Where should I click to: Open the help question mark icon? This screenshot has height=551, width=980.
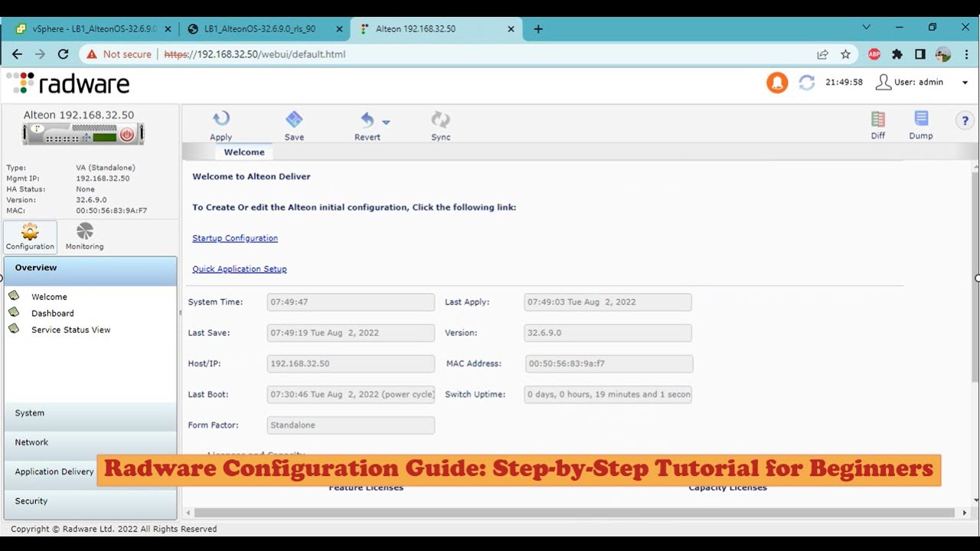(965, 120)
